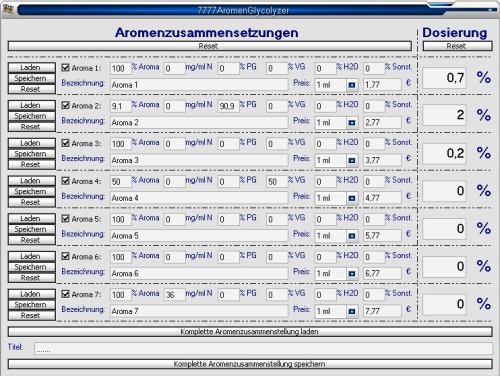Screen dimensions: 500x376
Task: Click the Titel text field
Action: click(x=263, y=348)
